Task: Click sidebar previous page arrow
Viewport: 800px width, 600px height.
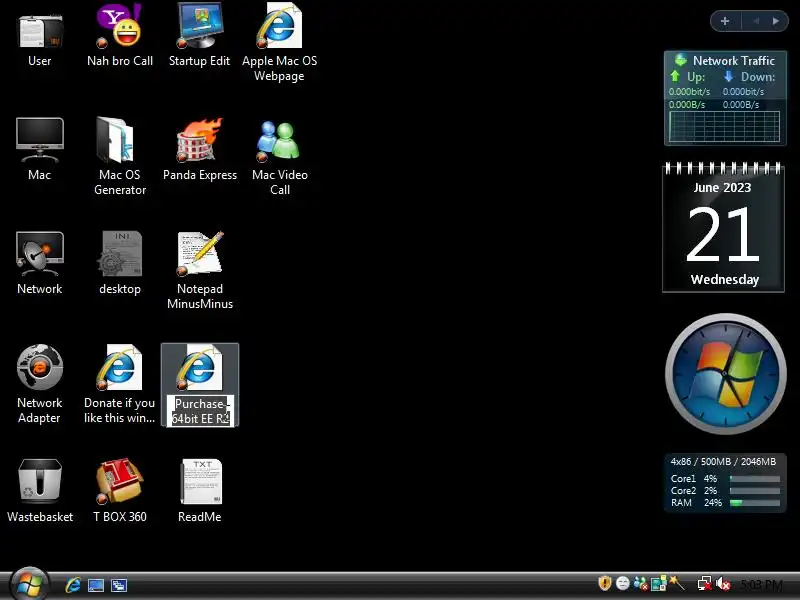Action: [756, 21]
